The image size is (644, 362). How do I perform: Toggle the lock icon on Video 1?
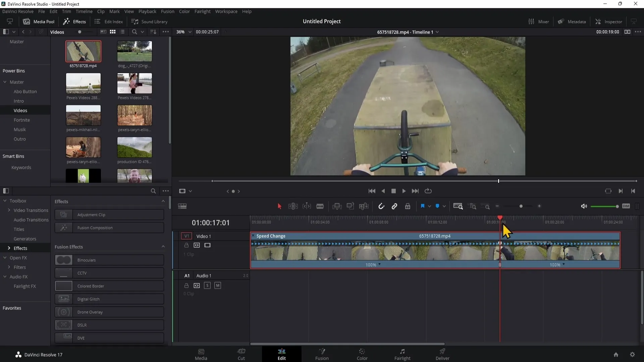pos(186,245)
